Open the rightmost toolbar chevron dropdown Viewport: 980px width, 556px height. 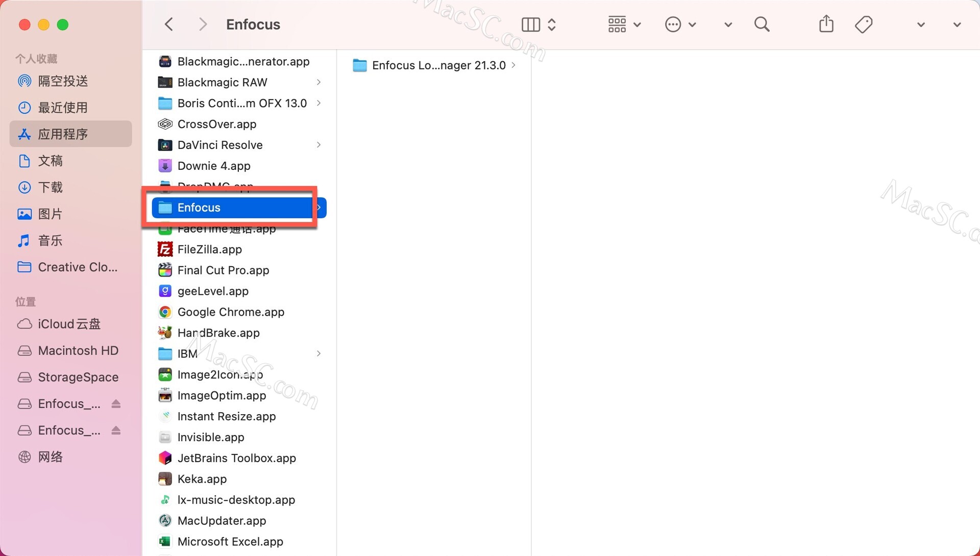pyautogui.click(x=957, y=25)
